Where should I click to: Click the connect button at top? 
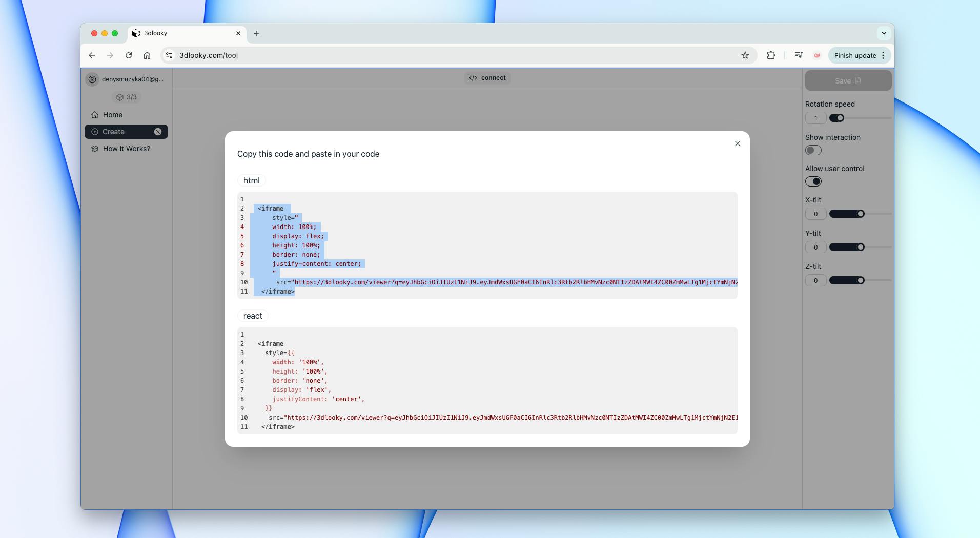[487, 78]
